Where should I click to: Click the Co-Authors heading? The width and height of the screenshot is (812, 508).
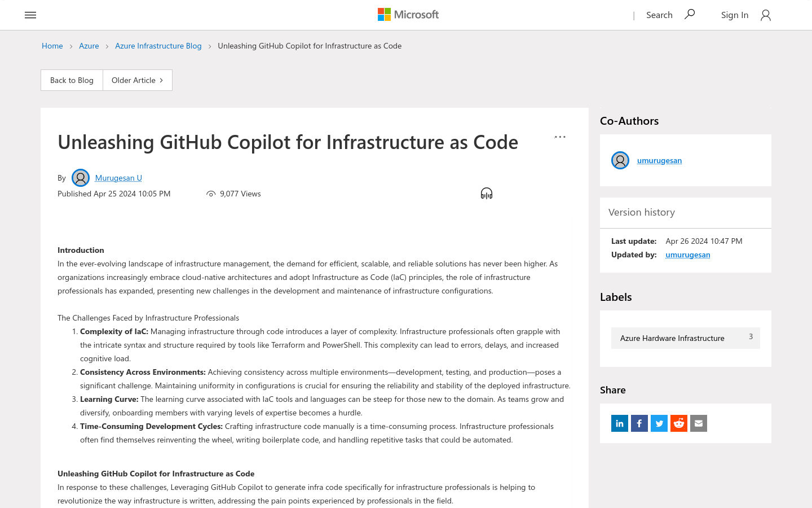(629, 121)
